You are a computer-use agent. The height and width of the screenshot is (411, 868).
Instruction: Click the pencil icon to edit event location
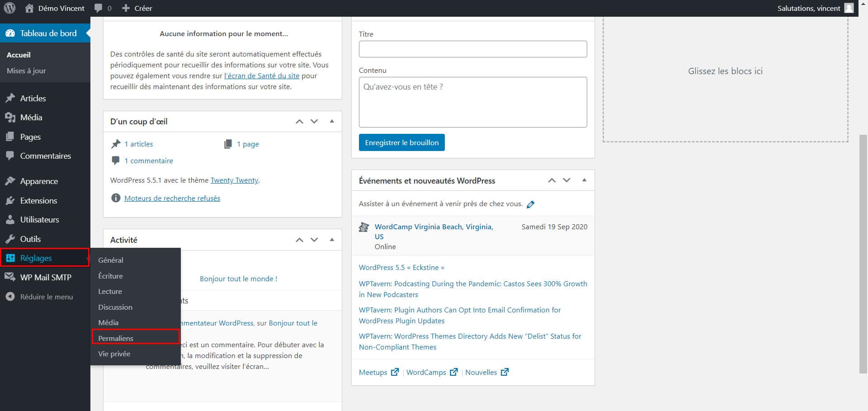click(531, 204)
